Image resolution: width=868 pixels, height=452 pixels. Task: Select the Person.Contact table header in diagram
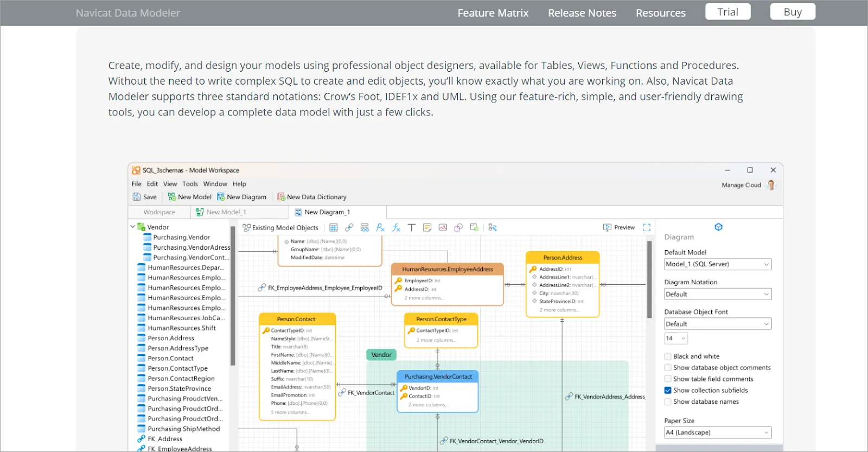coord(297,319)
